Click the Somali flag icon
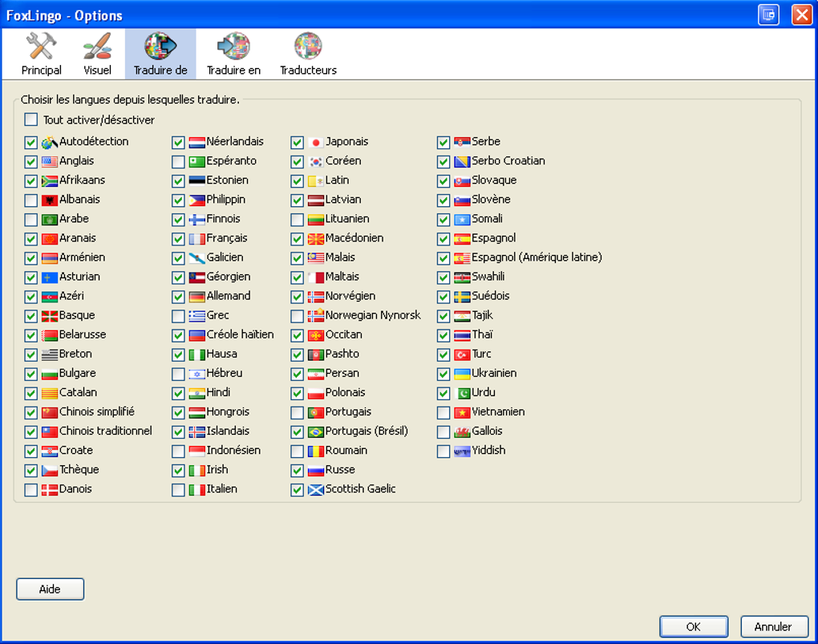The image size is (818, 644). tap(462, 220)
